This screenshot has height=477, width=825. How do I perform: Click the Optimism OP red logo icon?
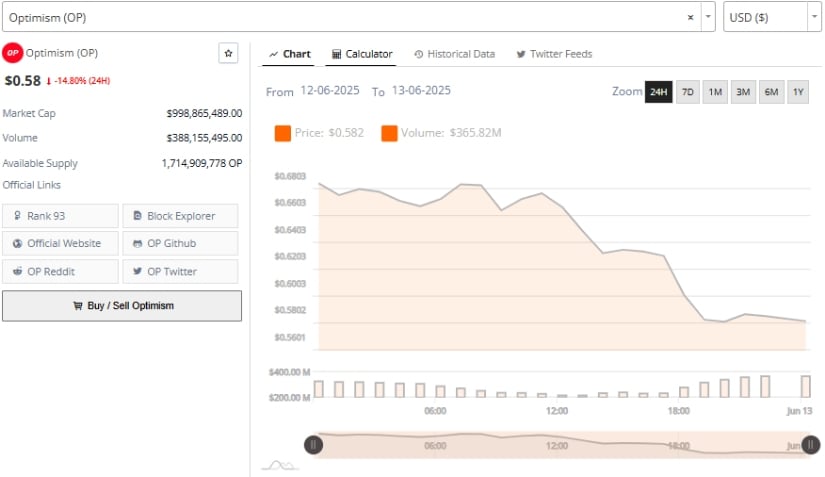tap(13, 53)
